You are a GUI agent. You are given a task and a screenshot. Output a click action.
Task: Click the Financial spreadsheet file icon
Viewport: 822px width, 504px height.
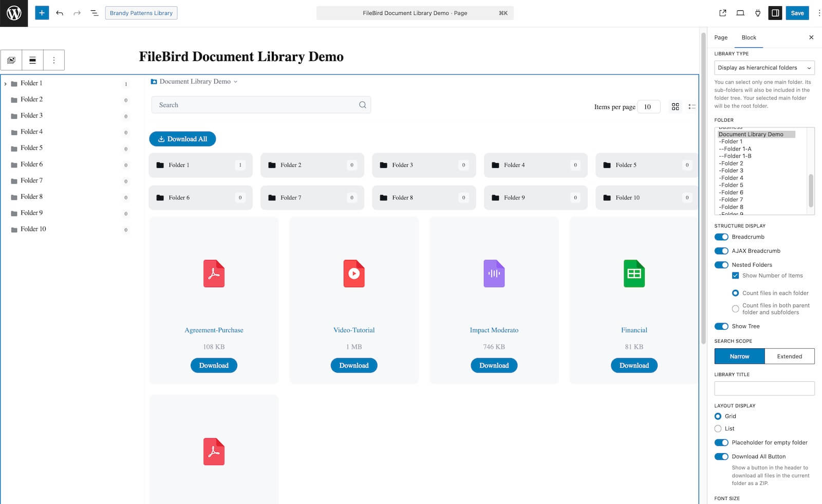[x=634, y=273]
